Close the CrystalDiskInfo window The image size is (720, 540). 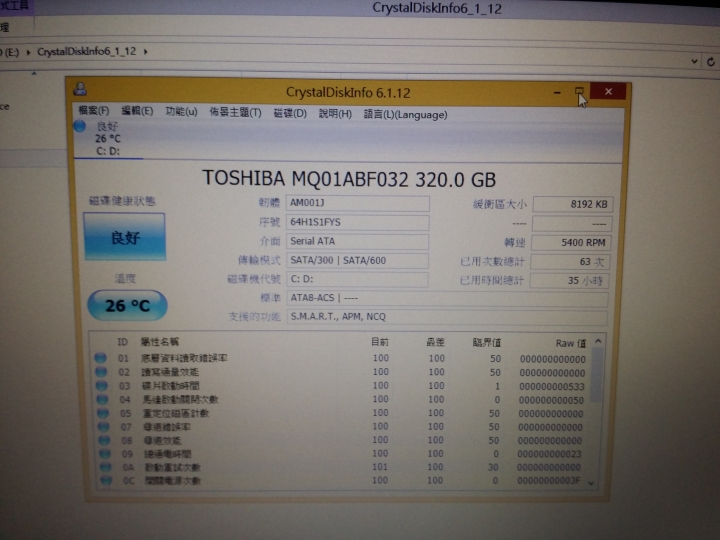(608, 91)
